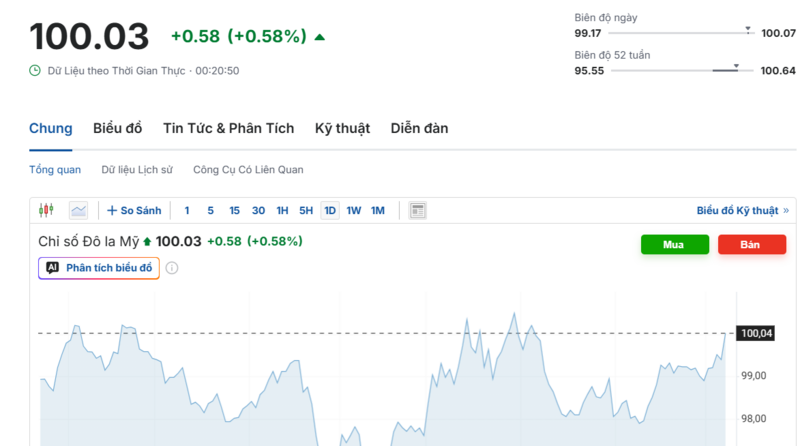Image resolution: width=800 pixels, height=446 pixels.
Task: Click the green Mua button
Action: pyautogui.click(x=674, y=244)
